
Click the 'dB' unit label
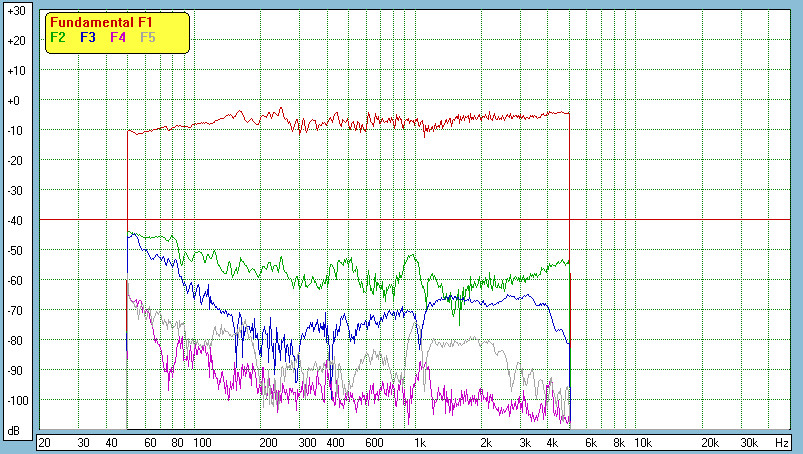click(x=14, y=431)
